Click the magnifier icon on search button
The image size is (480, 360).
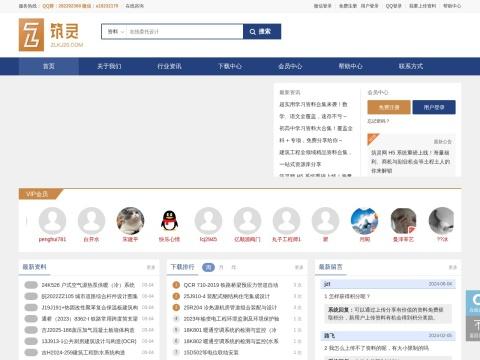253,32
